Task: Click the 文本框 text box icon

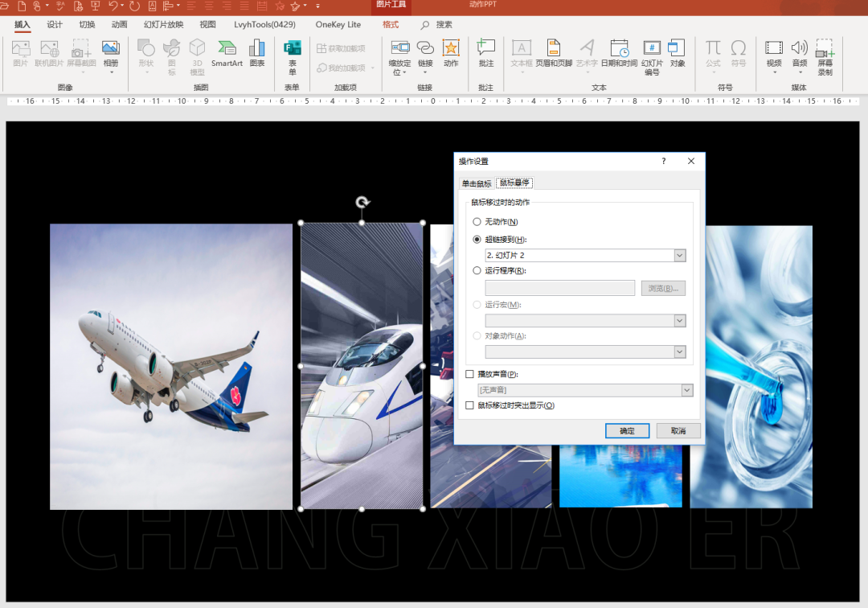Action: tap(522, 49)
